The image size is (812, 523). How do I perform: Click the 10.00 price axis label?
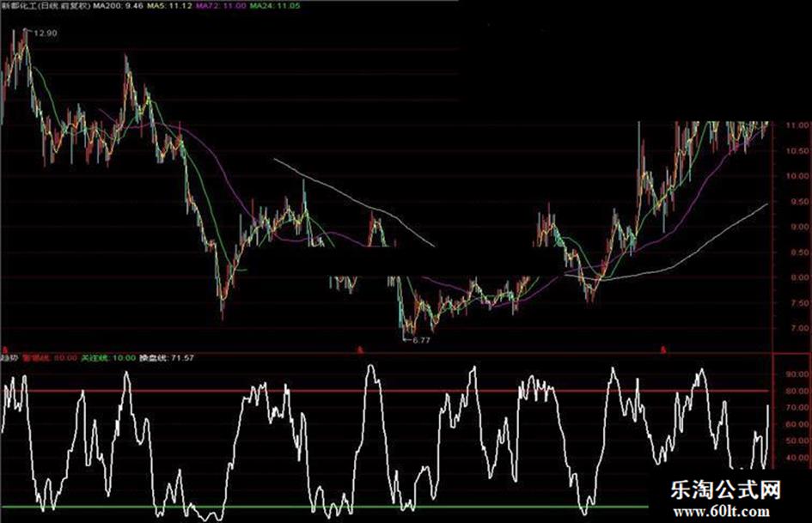(797, 176)
